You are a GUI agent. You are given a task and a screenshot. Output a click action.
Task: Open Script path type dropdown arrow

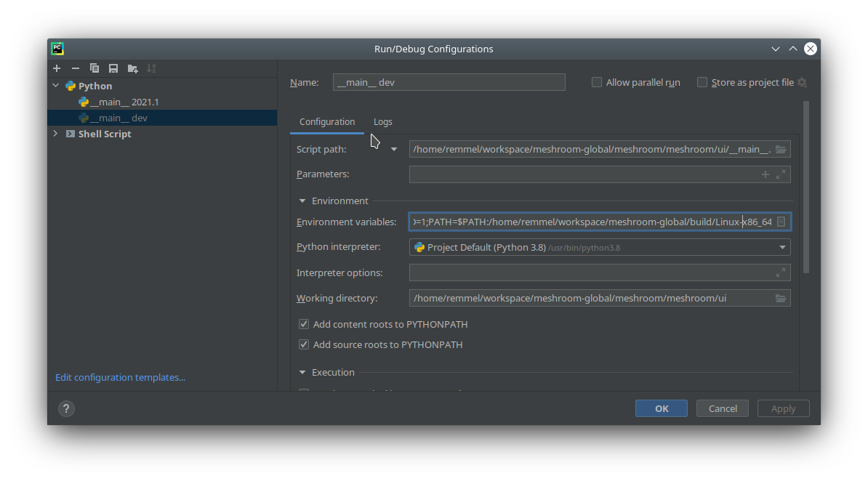393,150
